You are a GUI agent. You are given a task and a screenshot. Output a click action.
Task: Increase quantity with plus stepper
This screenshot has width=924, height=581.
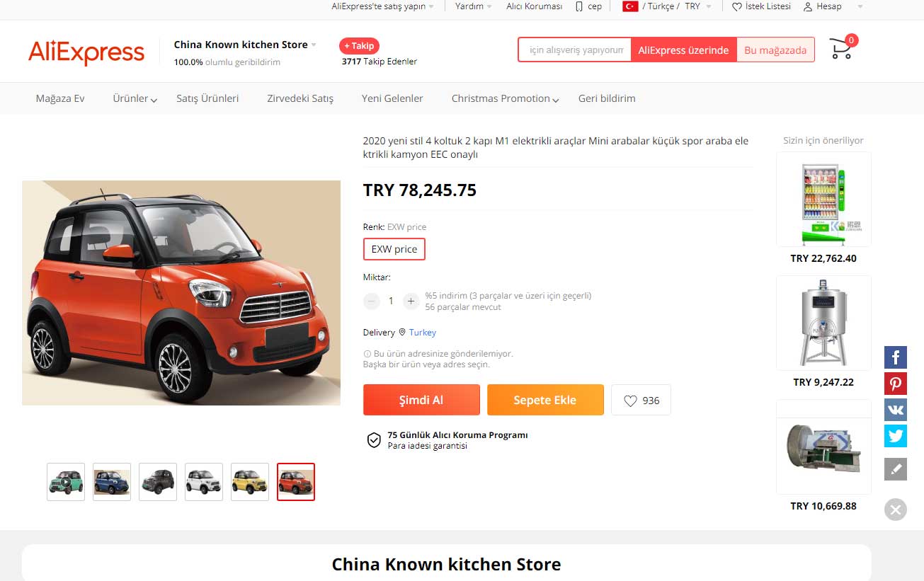pyautogui.click(x=411, y=301)
